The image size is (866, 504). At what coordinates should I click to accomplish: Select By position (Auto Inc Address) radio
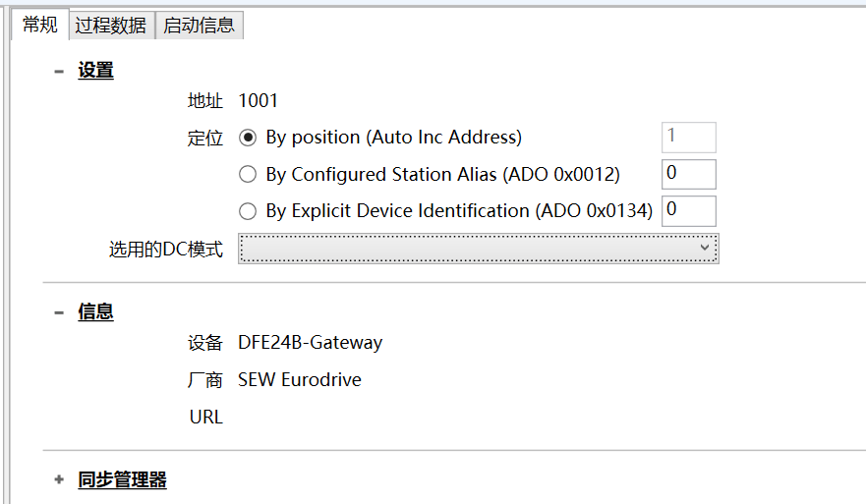(x=248, y=138)
